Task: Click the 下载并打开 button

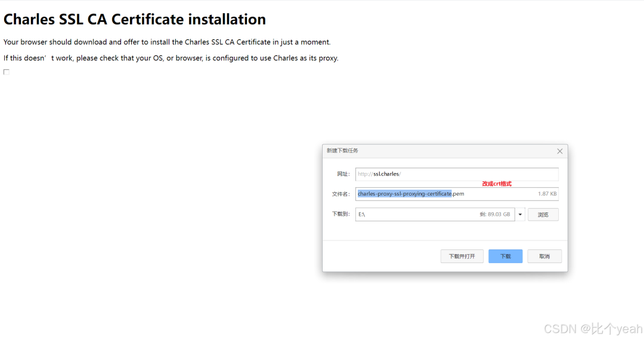Action: pos(462,256)
